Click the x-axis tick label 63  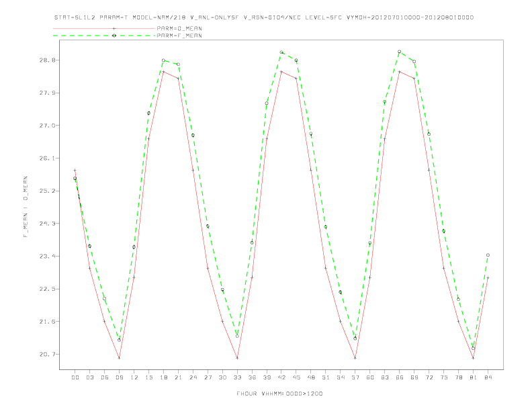pyautogui.click(x=385, y=377)
